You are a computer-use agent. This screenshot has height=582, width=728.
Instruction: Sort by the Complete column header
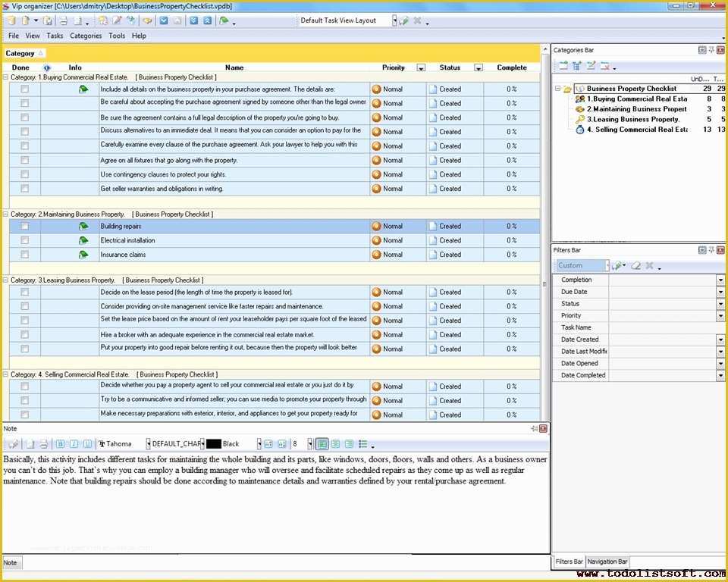point(512,67)
